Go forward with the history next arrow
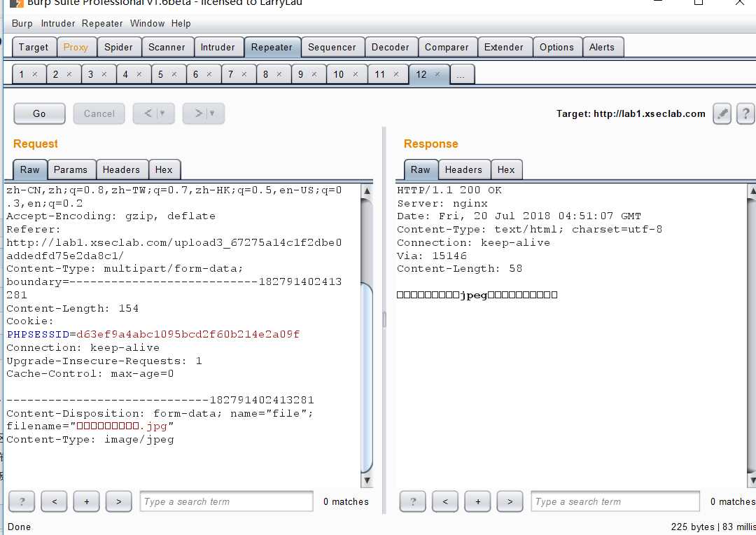Screen dimensions: 756x535 pyautogui.click(x=197, y=113)
